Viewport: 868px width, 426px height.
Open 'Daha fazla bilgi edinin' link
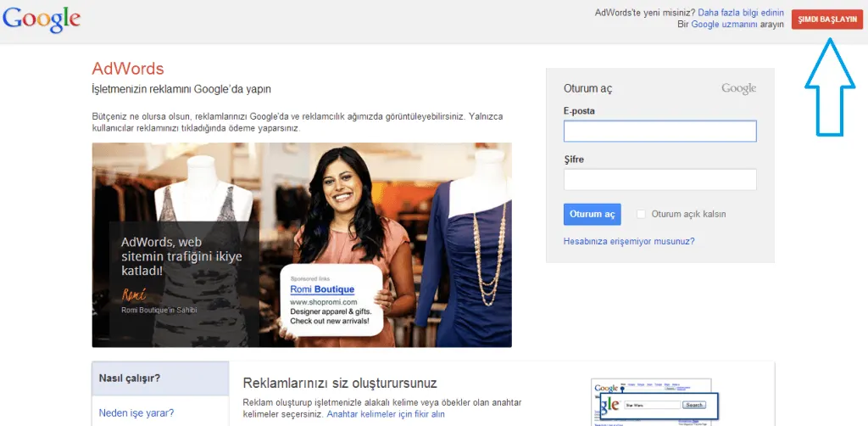[x=741, y=13]
